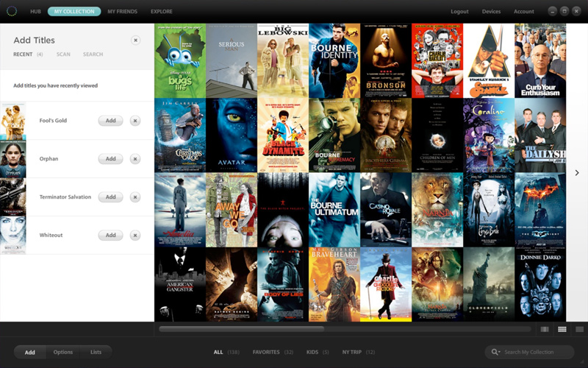Screen dimensions: 588x368
Task: Close the Add Titles panel
Action: click(x=135, y=40)
